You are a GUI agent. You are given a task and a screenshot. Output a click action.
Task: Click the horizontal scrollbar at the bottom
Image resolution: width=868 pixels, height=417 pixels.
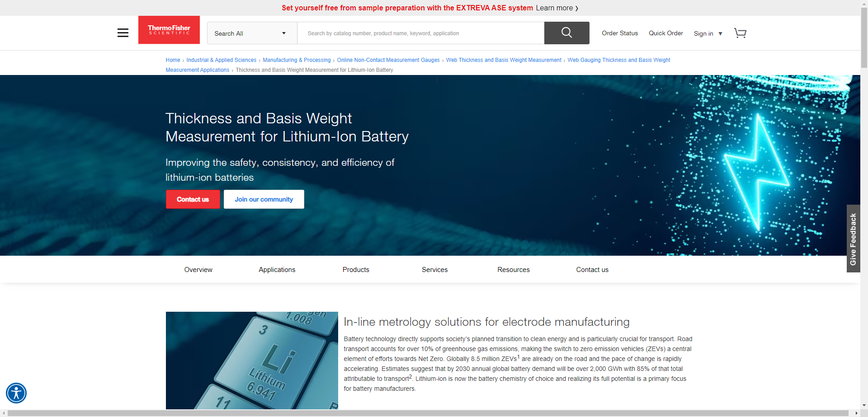(x=428, y=413)
